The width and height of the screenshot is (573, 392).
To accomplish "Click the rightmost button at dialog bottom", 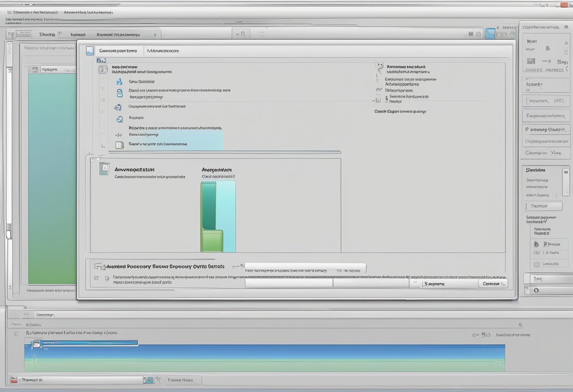I will pos(493,284).
